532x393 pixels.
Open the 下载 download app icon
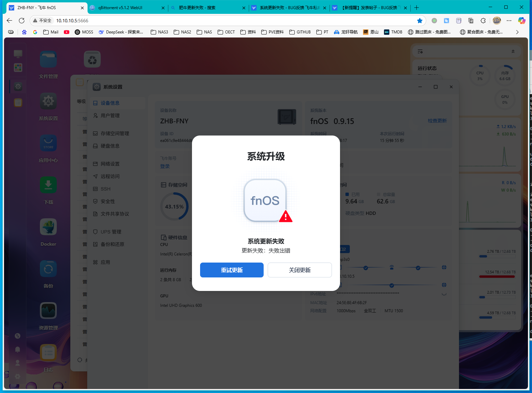(x=48, y=185)
